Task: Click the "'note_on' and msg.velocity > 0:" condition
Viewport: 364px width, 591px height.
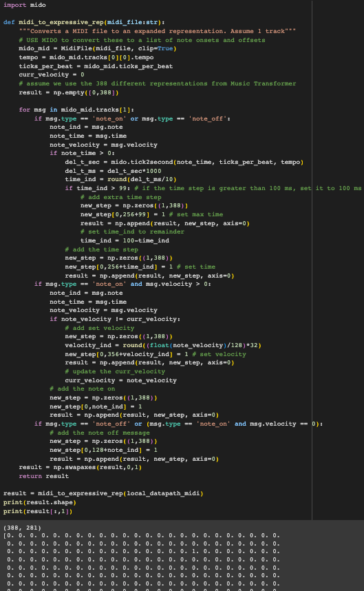Action: pyautogui.click(x=151, y=284)
